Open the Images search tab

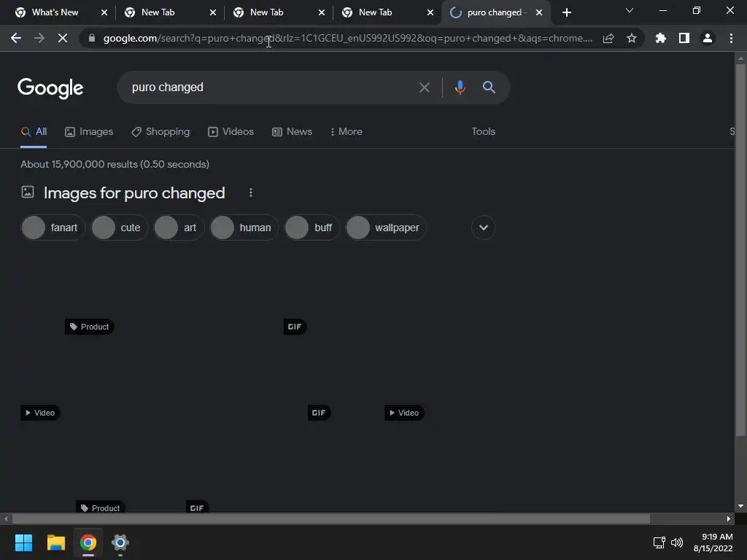[89, 131]
